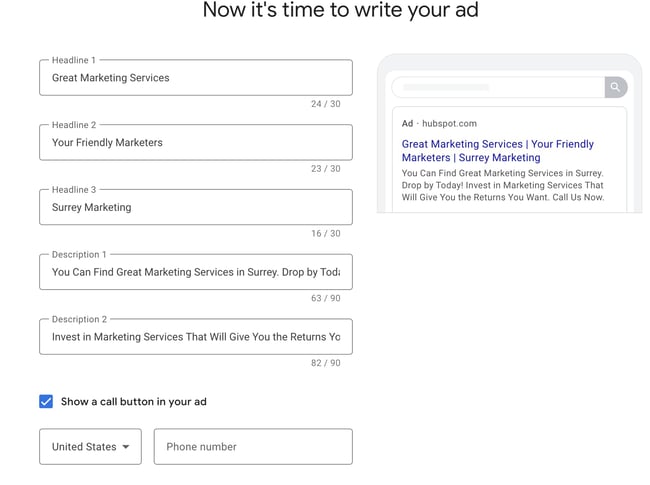Focus the Headline 3 Surrey Marketing field
Viewport: 650px width, 485px height.
click(195, 208)
